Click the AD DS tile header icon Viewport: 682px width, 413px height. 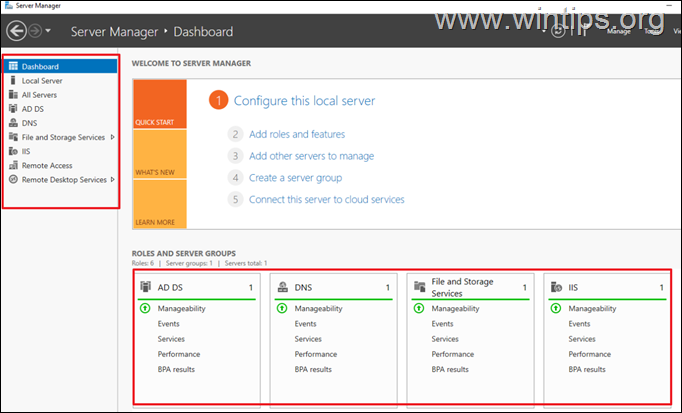146,288
